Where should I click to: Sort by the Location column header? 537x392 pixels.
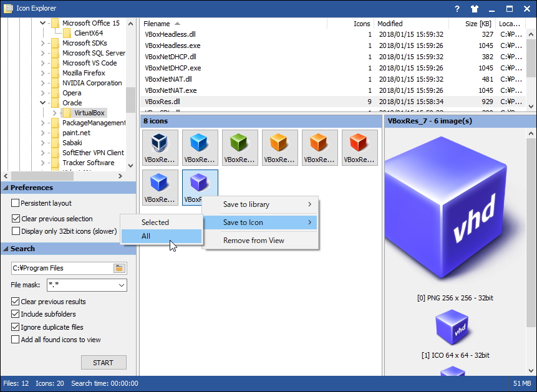[510, 24]
